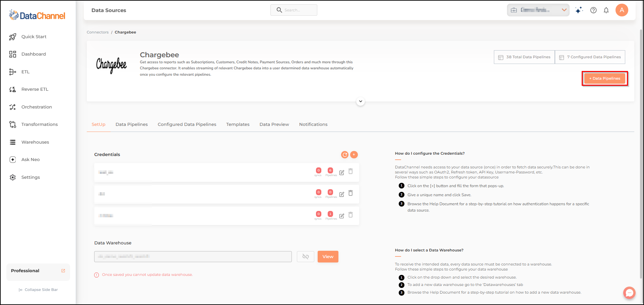Open the help question mark icon

pos(593,10)
